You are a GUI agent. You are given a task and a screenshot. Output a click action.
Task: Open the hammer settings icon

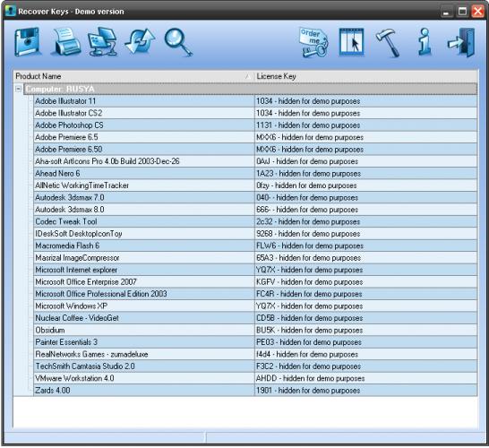pyautogui.click(x=388, y=43)
